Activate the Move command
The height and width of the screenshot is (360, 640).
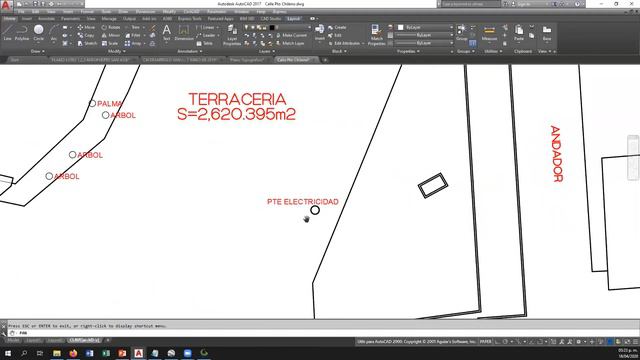(86, 27)
